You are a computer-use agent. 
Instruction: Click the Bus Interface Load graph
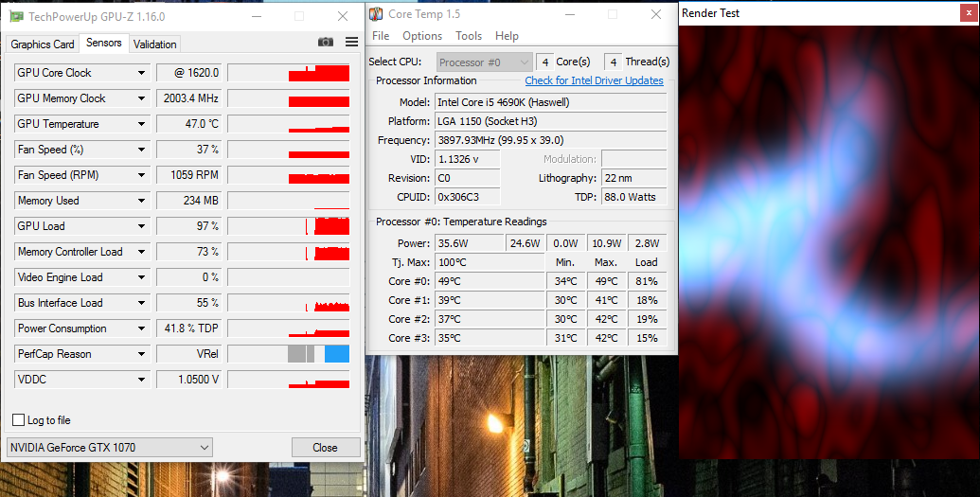point(289,303)
